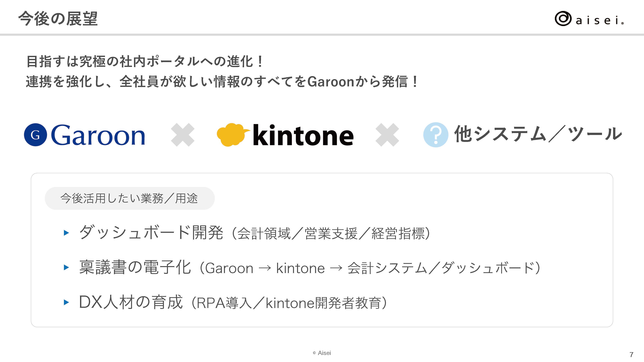
Task: Click the blue Garoon G circle icon
Action: pyautogui.click(x=35, y=135)
